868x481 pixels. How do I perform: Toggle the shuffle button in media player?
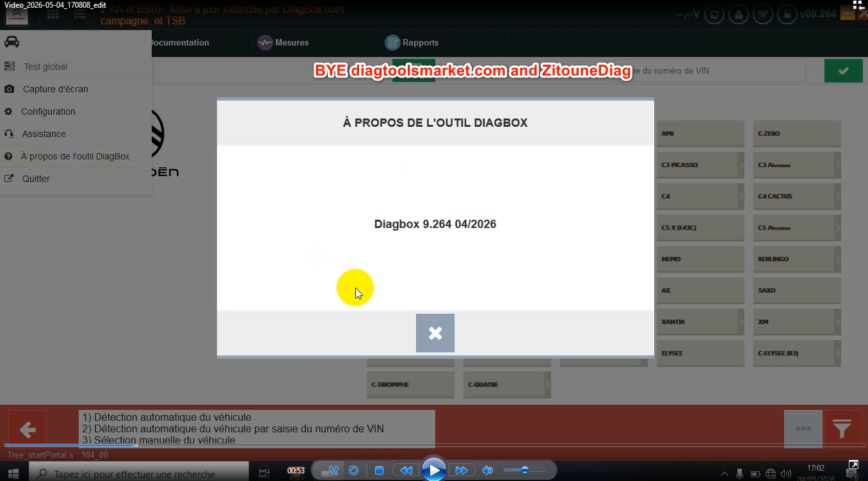point(333,471)
